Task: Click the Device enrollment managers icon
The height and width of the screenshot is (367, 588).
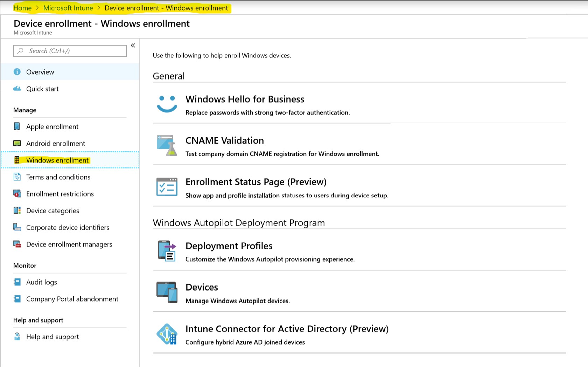Action: click(x=17, y=244)
